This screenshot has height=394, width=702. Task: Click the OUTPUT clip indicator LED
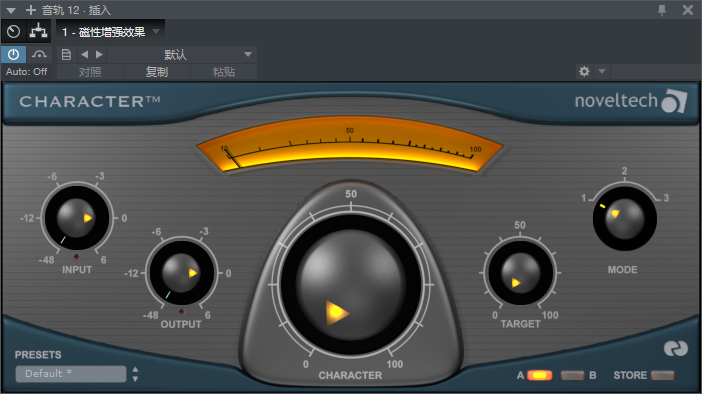click(x=181, y=312)
